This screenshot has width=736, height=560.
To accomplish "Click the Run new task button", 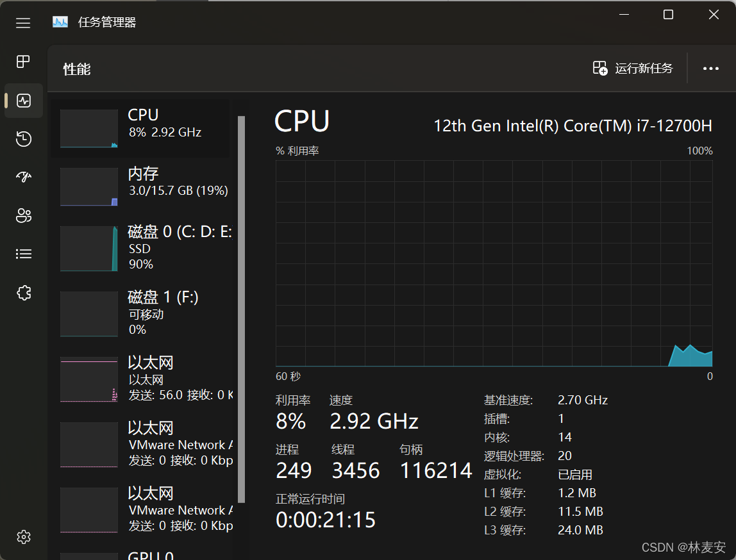I will pyautogui.click(x=633, y=69).
